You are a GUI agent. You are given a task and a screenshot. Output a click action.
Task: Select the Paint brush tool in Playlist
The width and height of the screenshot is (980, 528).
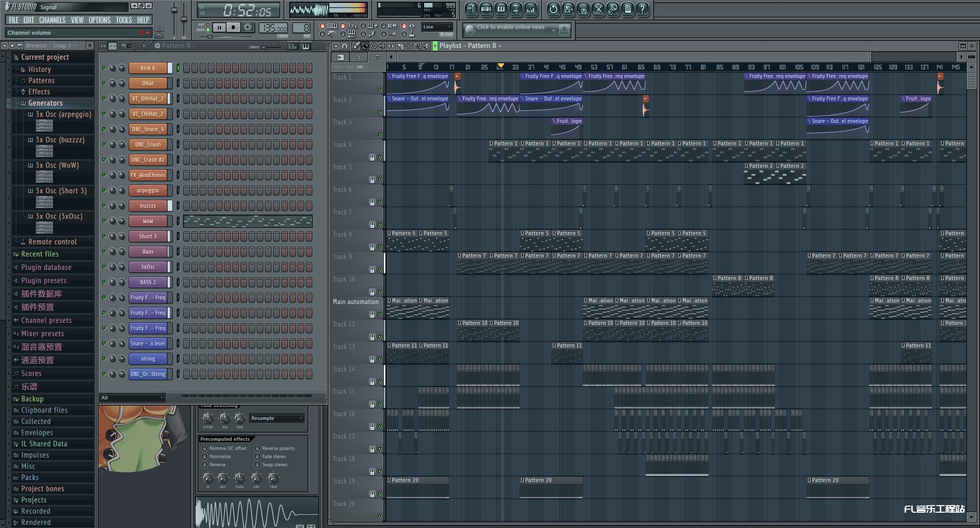(365, 46)
